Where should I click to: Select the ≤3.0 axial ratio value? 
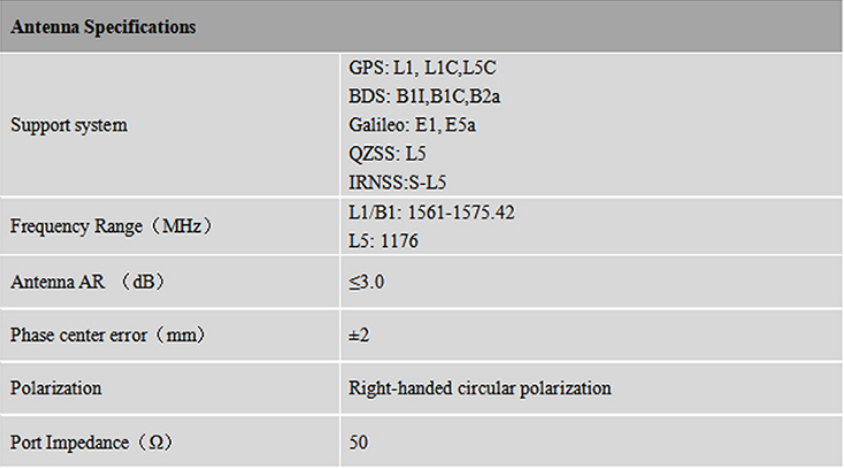pos(366,282)
